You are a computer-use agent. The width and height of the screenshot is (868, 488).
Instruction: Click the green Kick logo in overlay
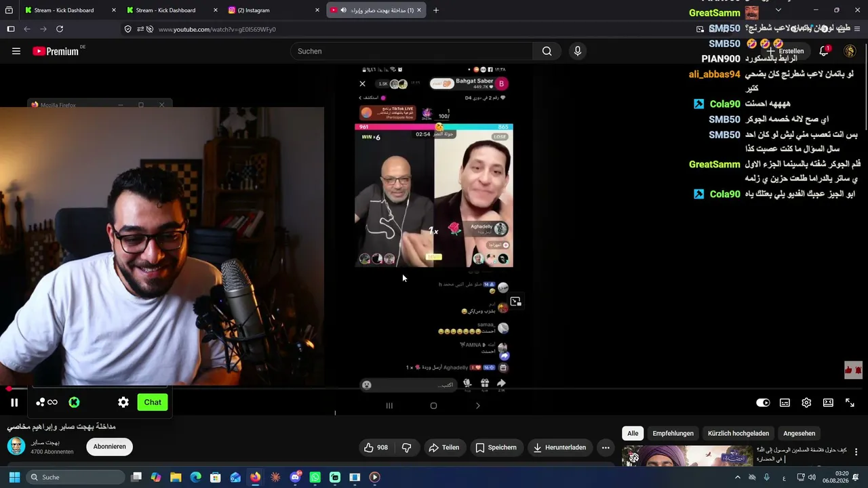click(75, 402)
